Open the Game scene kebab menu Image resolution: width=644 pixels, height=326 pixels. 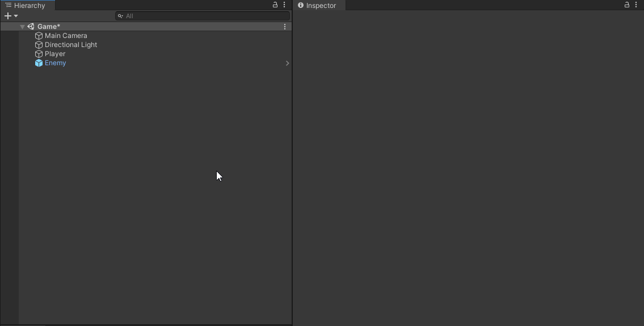pyautogui.click(x=285, y=27)
